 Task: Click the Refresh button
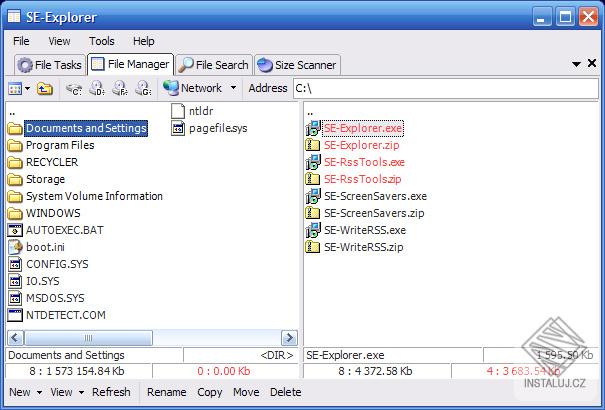[x=111, y=392]
